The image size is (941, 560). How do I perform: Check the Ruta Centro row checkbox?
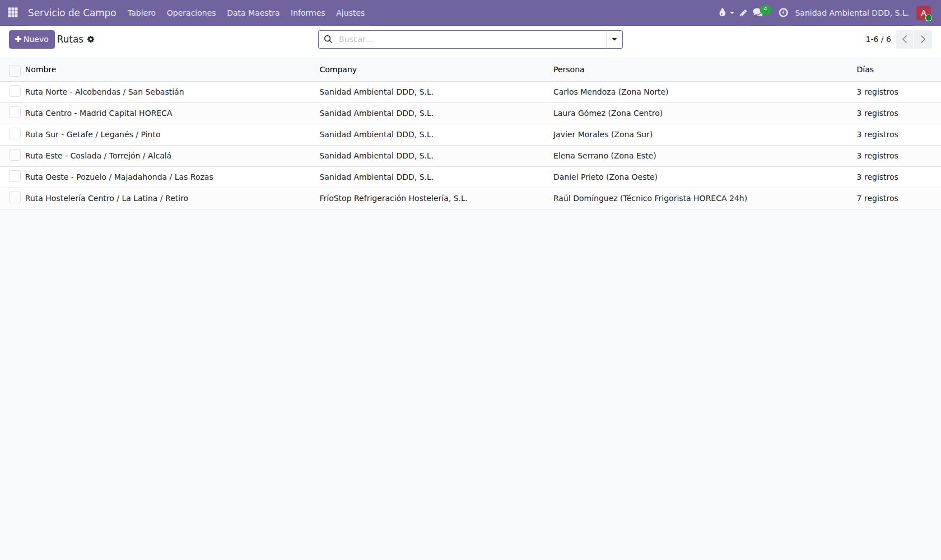15,113
